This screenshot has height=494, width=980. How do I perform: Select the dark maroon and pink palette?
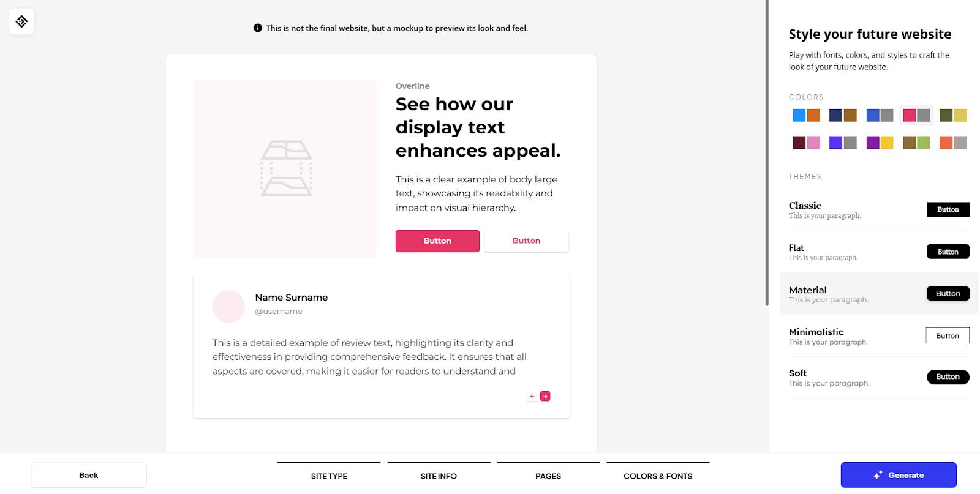pos(806,143)
